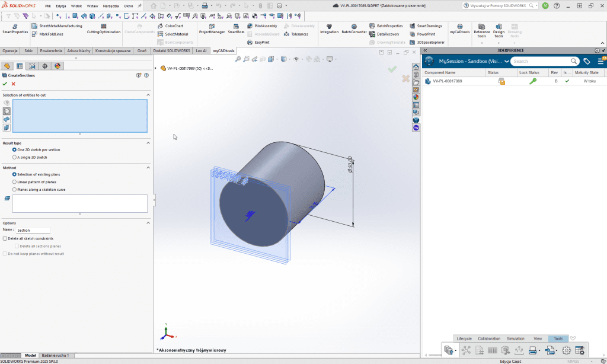Open the Narzędzia menu
The width and height of the screenshot is (607, 364).
click(x=111, y=6)
